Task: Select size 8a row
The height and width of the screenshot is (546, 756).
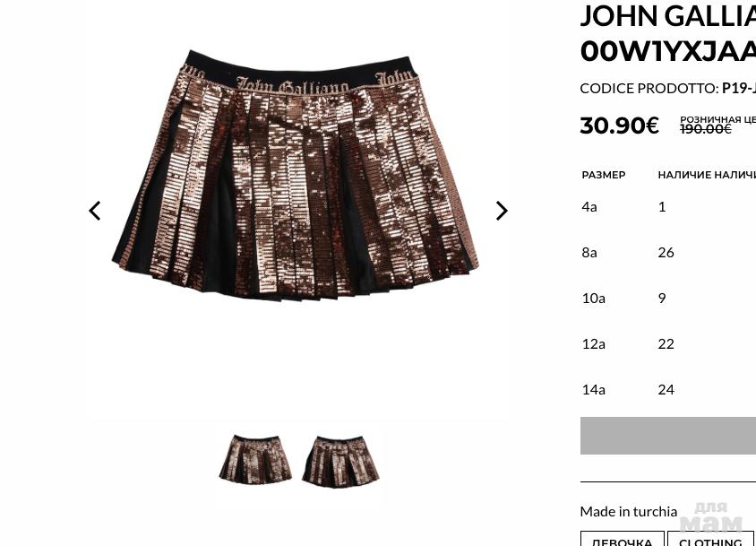Action: coord(667,253)
